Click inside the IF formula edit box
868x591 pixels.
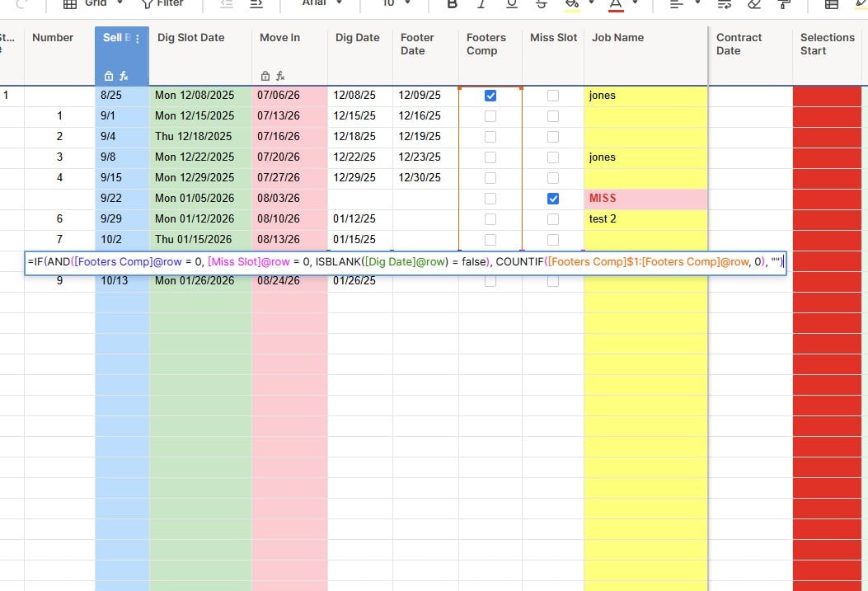[406, 262]
